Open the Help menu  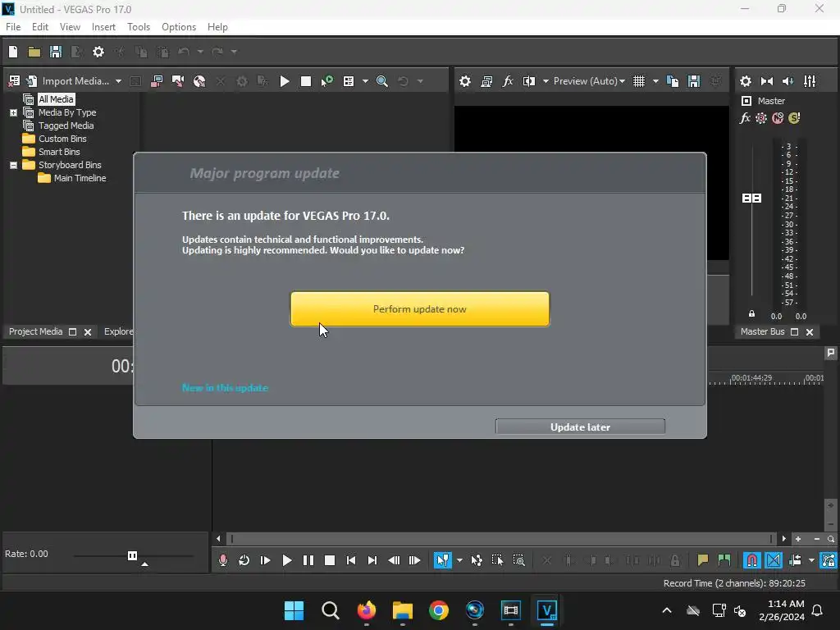tap(217, 27)
